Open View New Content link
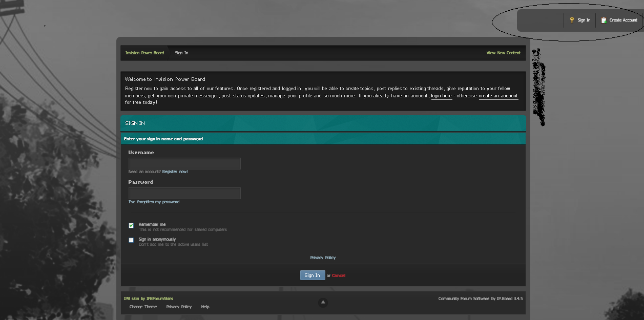 click(x=503, y=53)
